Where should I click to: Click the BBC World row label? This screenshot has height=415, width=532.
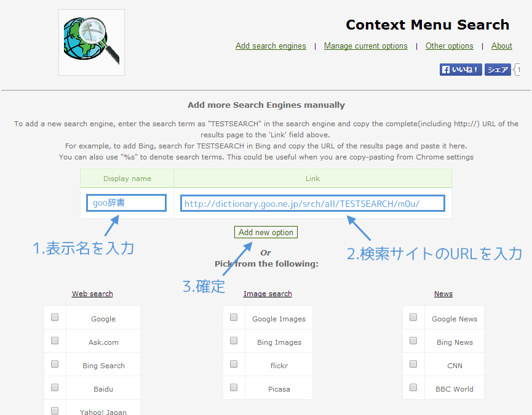[x=455, y=389]
